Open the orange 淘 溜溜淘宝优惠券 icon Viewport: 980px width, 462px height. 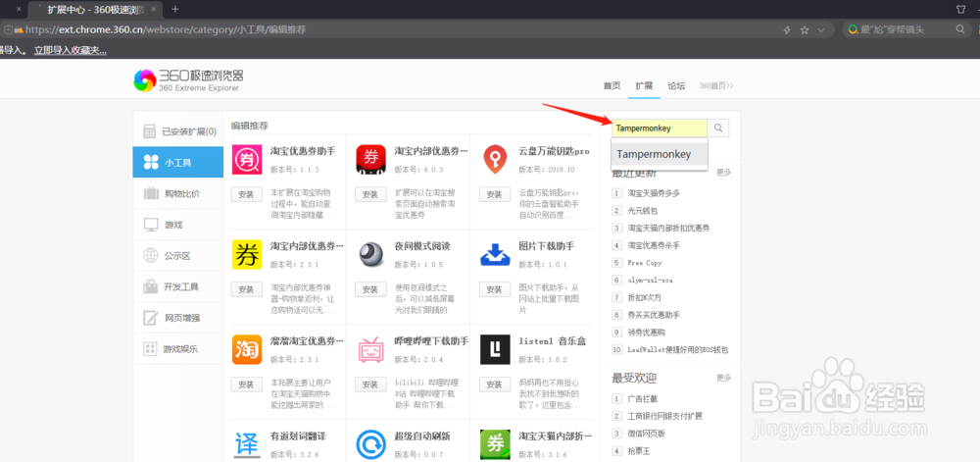(247, 349)
